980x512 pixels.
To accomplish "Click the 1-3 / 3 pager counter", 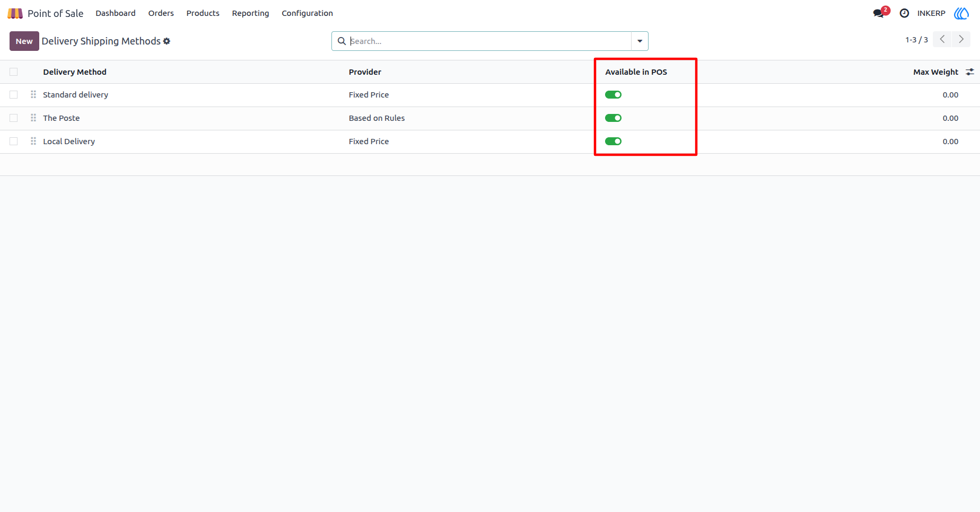I will [x=916, y=40].
